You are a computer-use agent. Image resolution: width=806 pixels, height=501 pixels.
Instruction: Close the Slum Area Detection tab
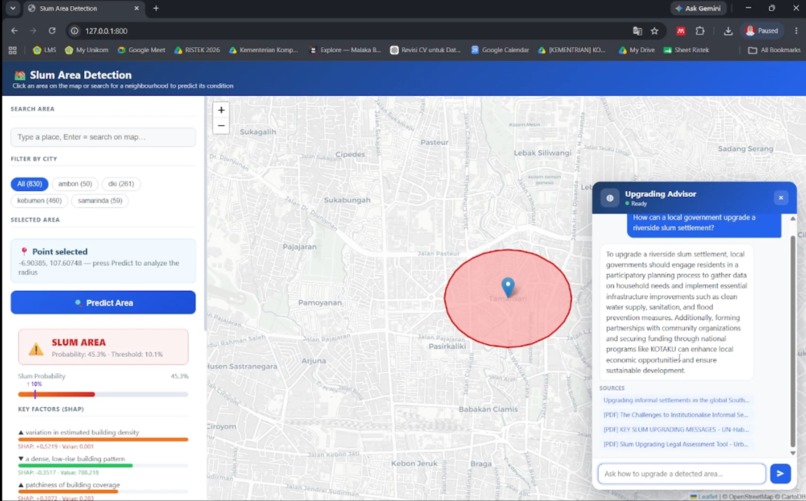pyautogui.click(x=136, y=8)
